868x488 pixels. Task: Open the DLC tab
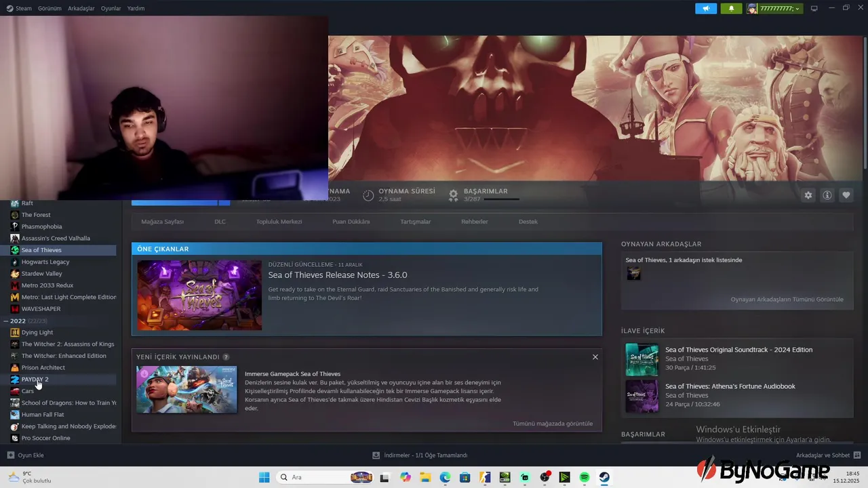[220, 222]
